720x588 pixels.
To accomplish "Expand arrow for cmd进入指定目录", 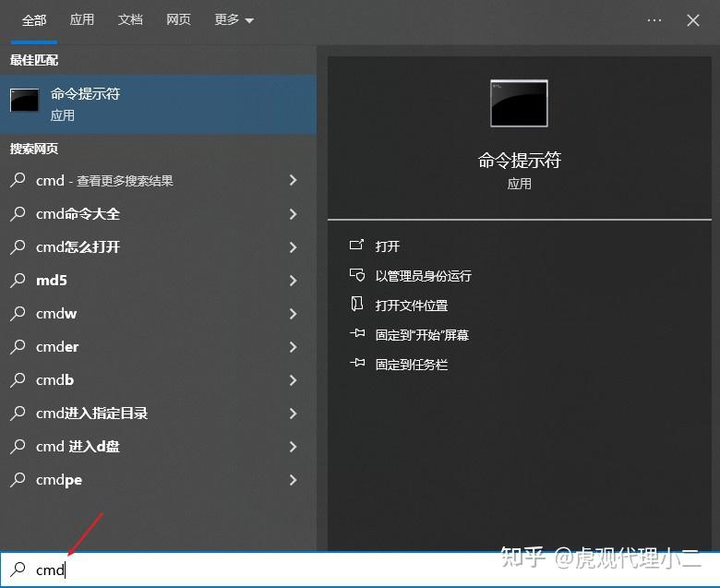I will [293, 414].
